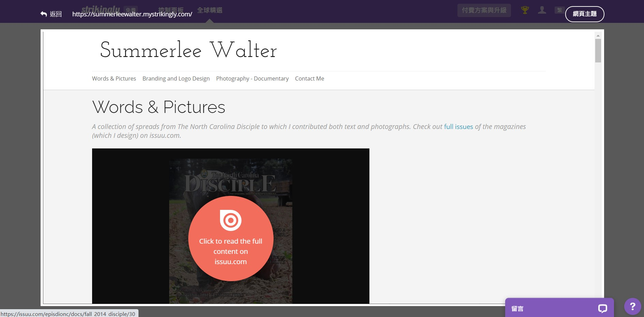
Task: Navigate to Contact Me section
Action: 309,78
